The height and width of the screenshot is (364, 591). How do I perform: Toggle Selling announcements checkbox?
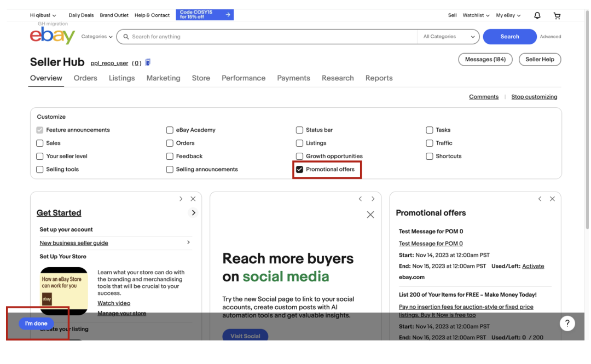(170, 169)
